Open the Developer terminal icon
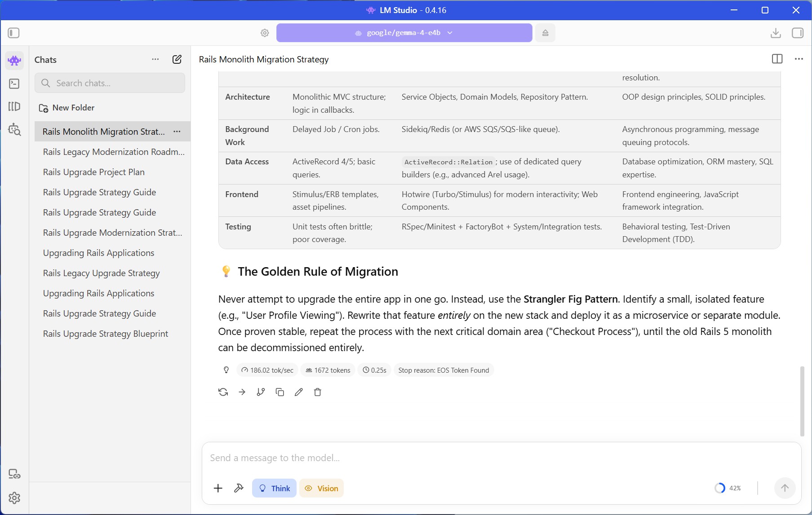The image size is (812, 515). [14, 84]
